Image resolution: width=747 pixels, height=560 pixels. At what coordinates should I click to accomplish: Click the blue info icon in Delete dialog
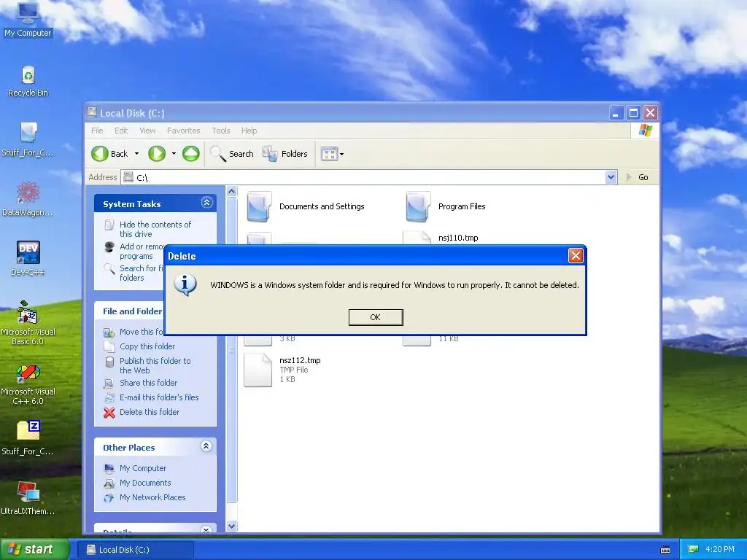185,285
